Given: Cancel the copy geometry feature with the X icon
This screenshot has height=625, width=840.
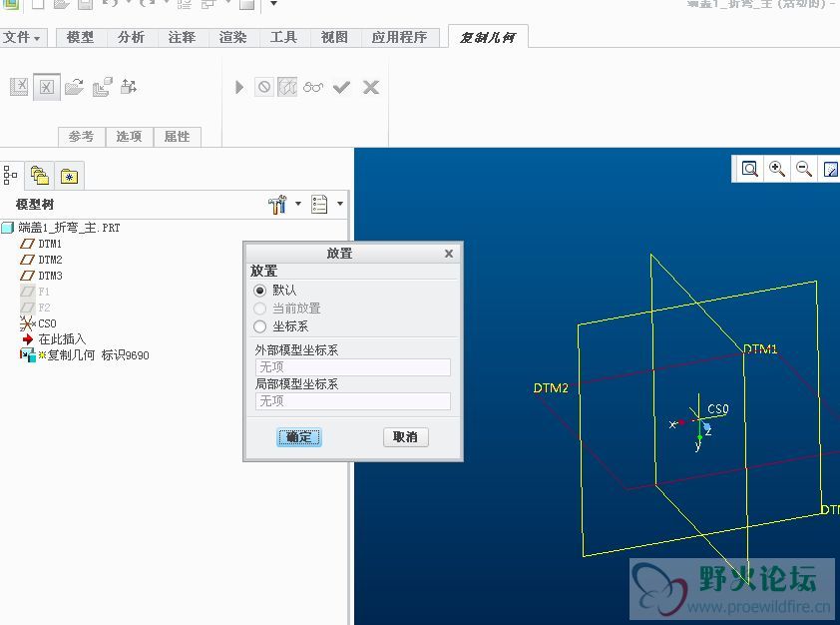Looking at the screenshot, I should click(x=369, y=87).
